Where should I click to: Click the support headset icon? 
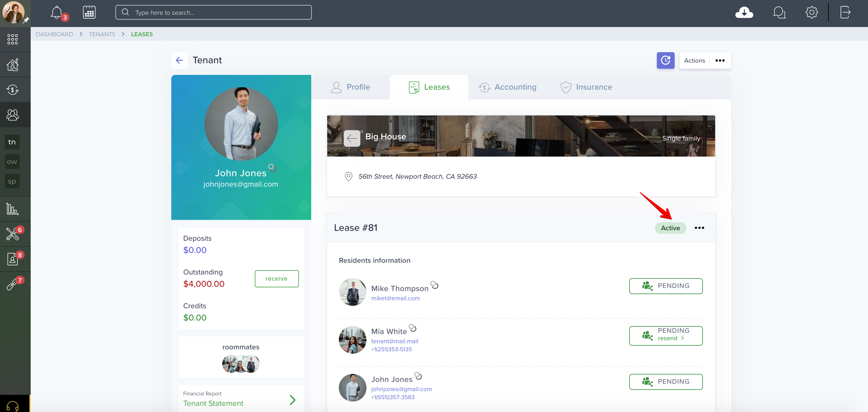click(13, 406)
